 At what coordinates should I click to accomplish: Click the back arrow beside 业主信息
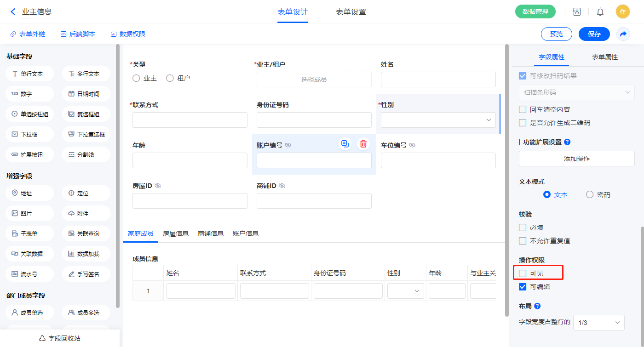click(13, 12)
